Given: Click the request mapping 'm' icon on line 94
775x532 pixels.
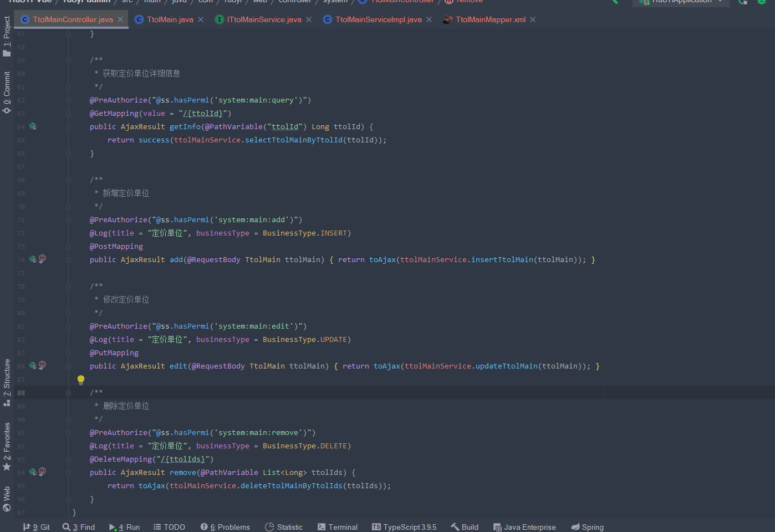Looking at the screenshot, I should 42,472.
